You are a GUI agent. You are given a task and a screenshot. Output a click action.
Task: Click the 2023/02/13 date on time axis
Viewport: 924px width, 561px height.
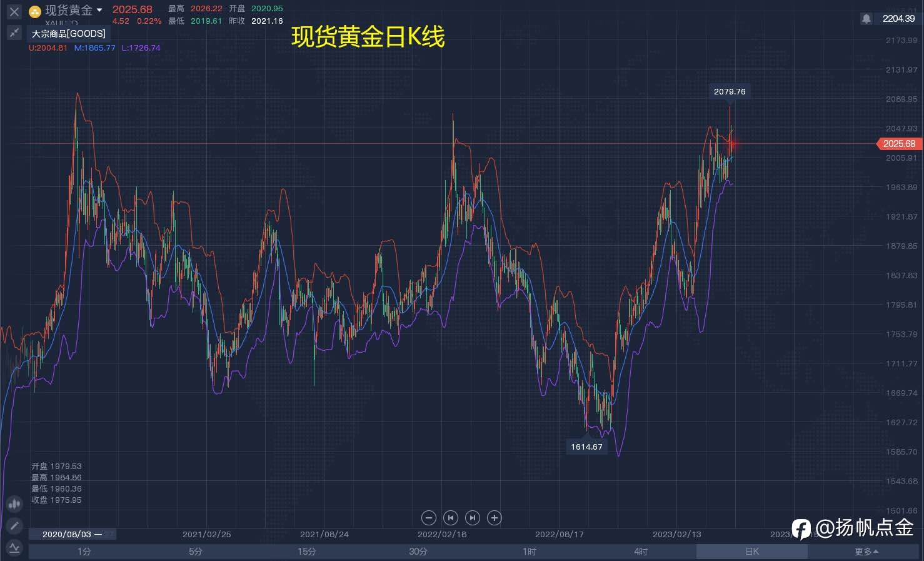677,535
